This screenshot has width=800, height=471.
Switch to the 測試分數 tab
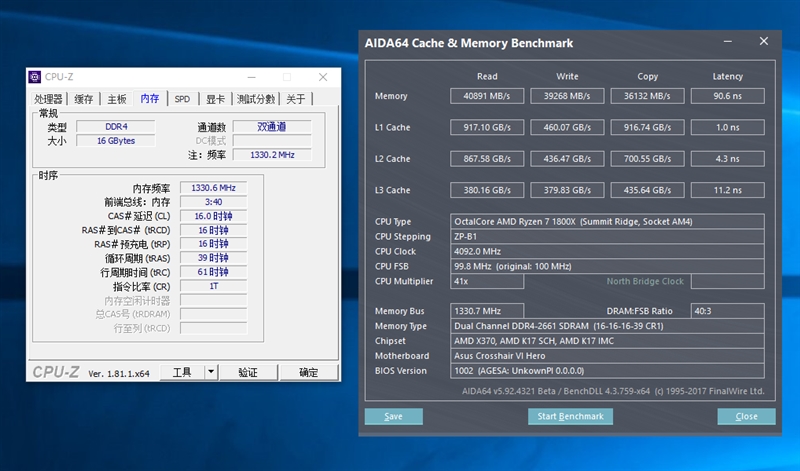coord(256,99)
